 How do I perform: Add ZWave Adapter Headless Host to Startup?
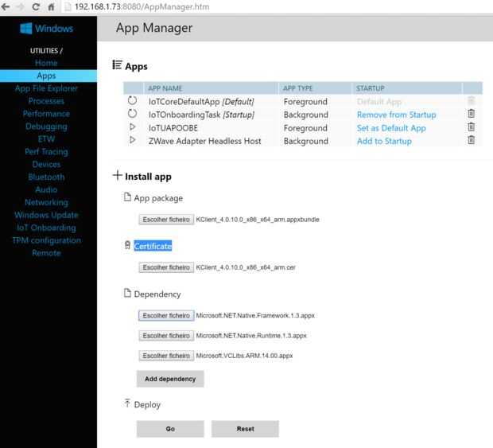pos(384,141)
